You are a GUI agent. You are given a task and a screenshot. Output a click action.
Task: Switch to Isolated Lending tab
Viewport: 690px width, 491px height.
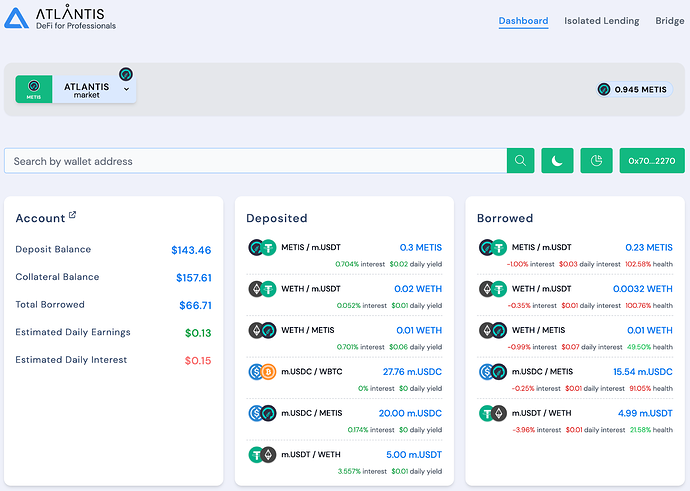tap(602, 21)
